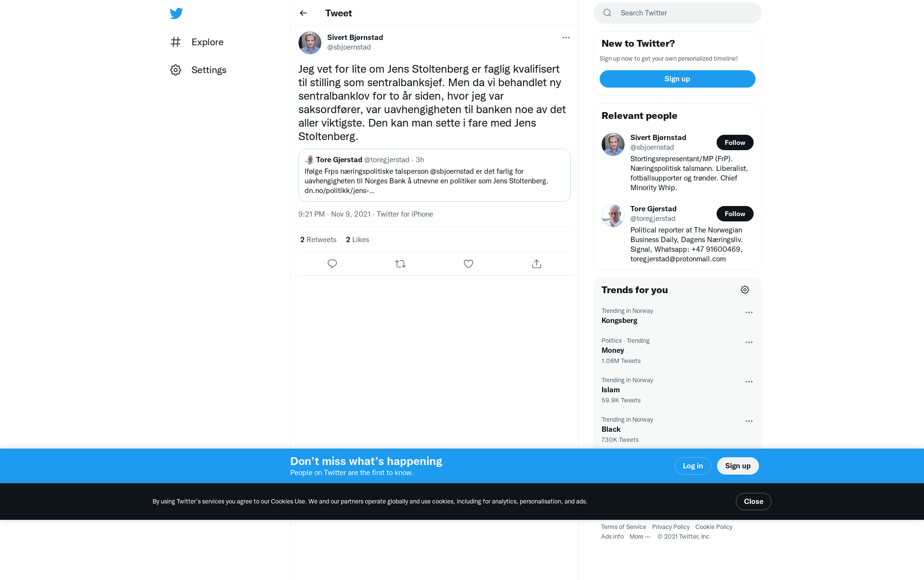The height and width of the screenshot is (580, 924).
Task: View the 2 Retweets list
Action: 318,240
